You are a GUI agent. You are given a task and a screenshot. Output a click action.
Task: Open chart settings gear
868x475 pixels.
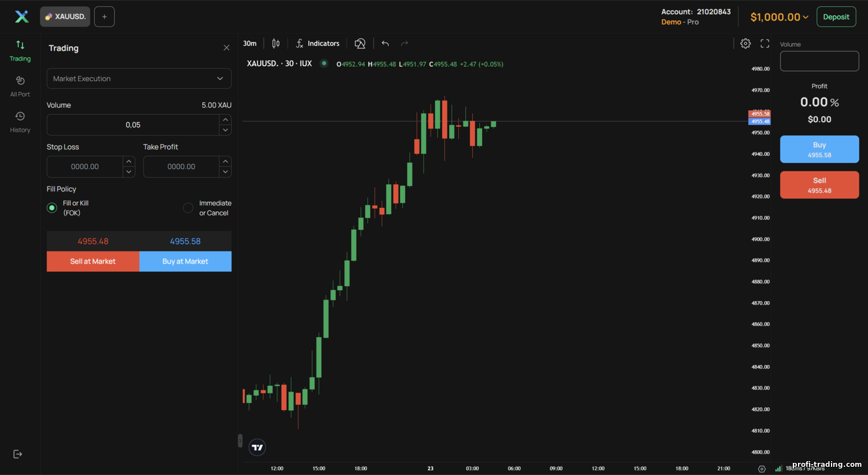point(745,43)
